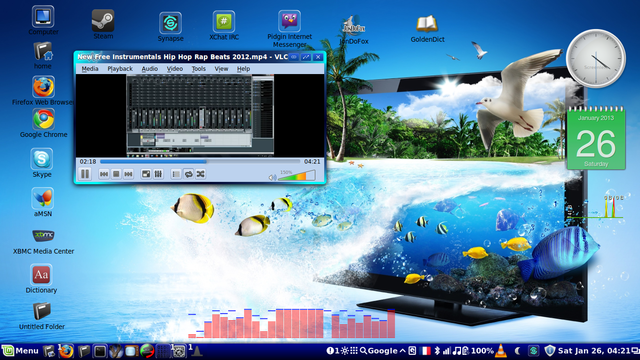Open battery indicator showing 100%
Viewport: 640px width, 360px height.
[478, 351]
